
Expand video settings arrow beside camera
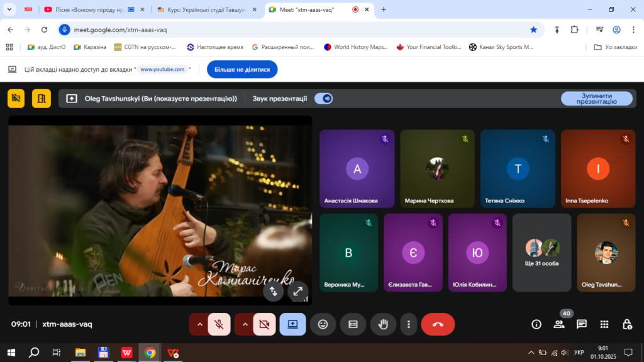(x=245, y=324)
